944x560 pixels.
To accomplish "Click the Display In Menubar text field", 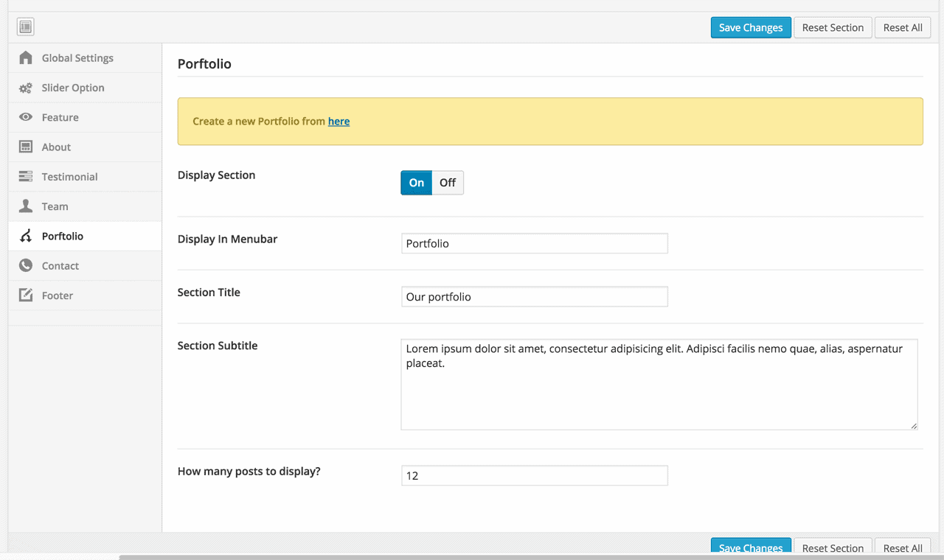I will (534, 243).
